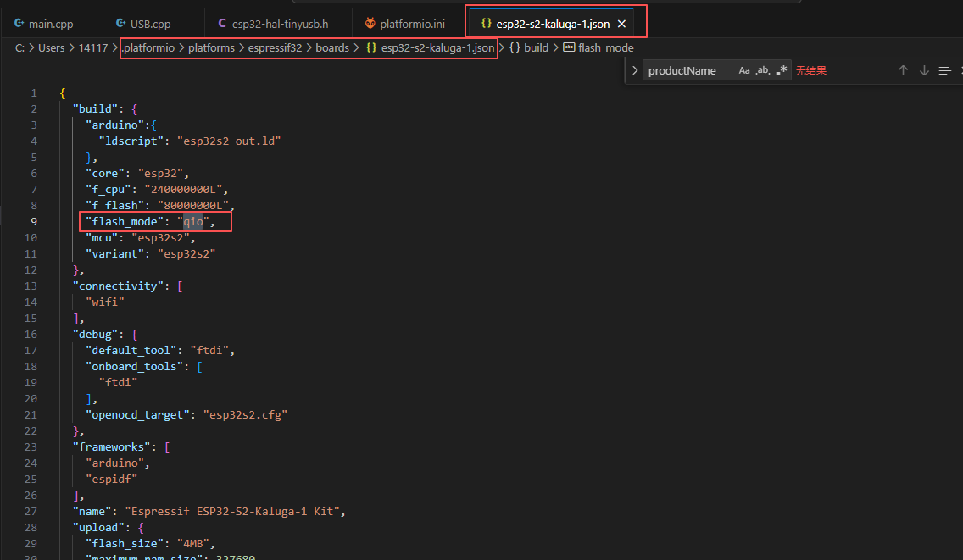Click the "ldscript" key
The height and width of the screenshot is (560, 963).
[x=131, y=141]
